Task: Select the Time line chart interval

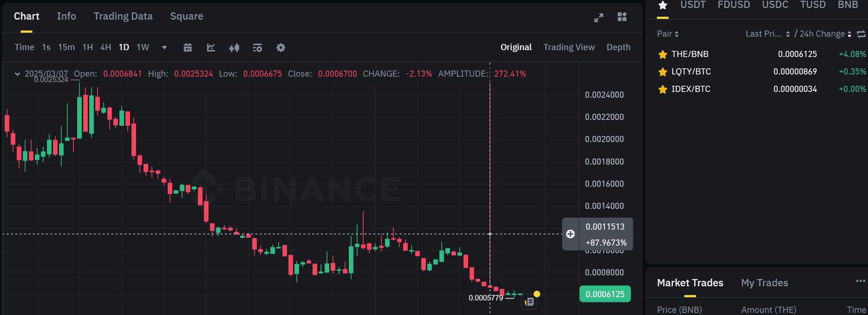Action: [x=24, y=47]
